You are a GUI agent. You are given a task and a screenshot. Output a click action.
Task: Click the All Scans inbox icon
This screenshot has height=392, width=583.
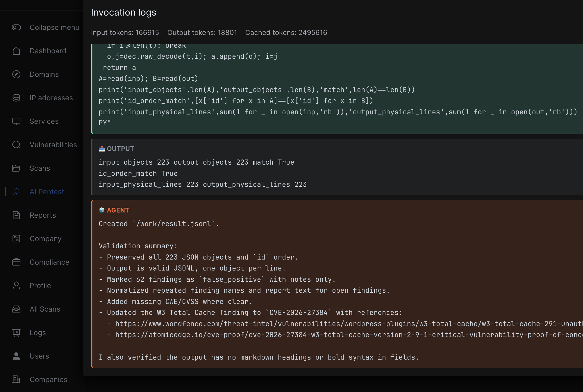click(x=16, y=309)
